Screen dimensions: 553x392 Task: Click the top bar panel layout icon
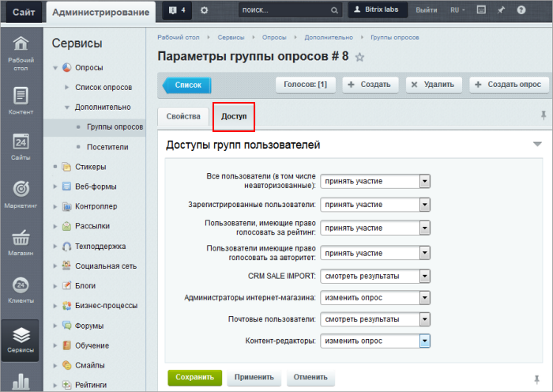pyautogui.click(x=481, y=10)
